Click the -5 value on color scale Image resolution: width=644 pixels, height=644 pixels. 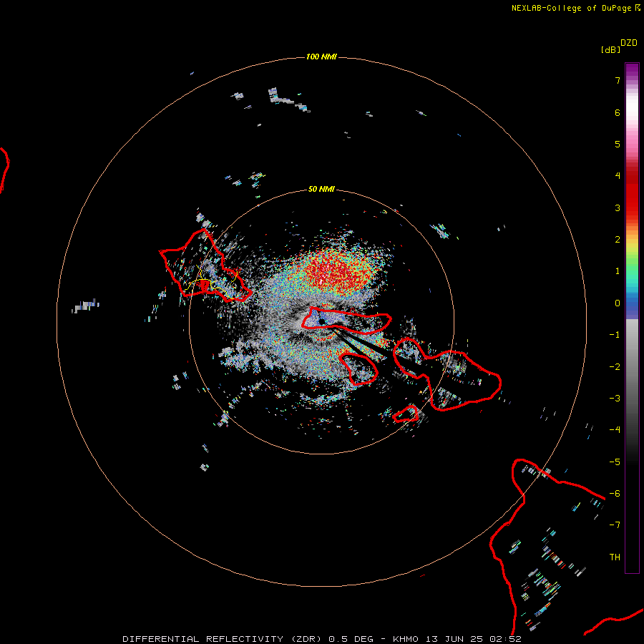(615, 462)
